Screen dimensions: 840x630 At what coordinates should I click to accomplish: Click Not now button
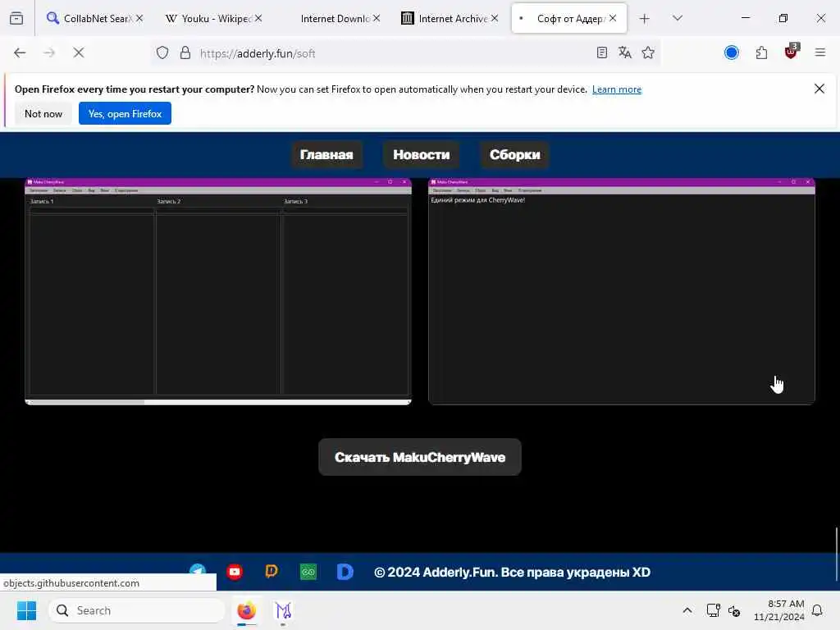click(x=43, y=113)
